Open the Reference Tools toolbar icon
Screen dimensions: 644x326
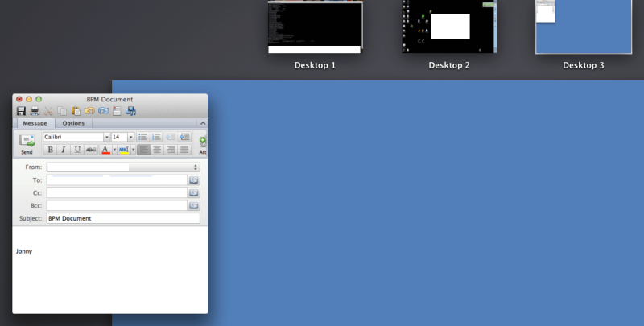[117, 111]
